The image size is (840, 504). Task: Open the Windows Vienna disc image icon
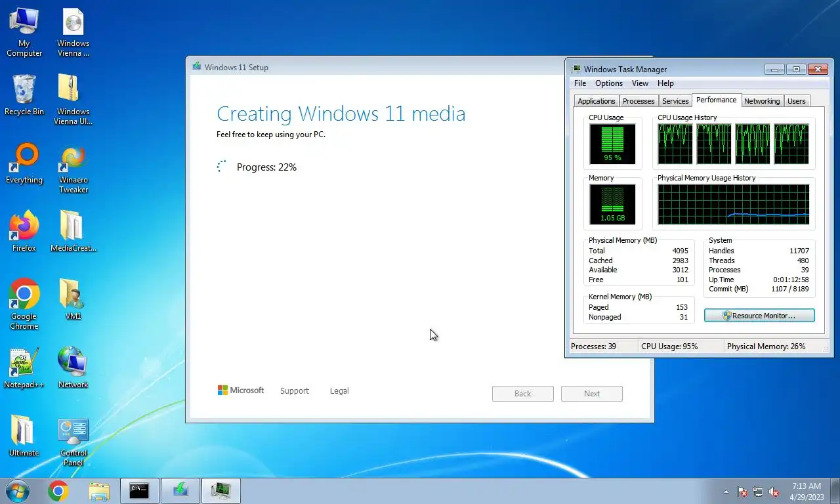[73, 33]
